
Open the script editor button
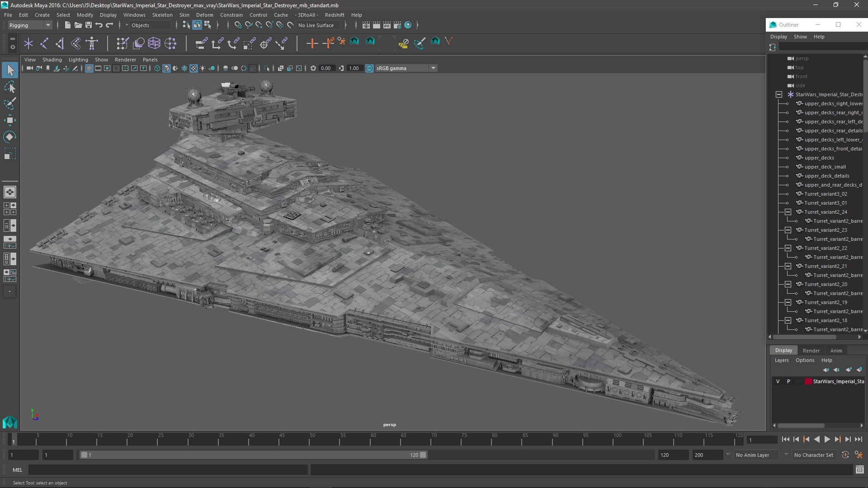pos(859,470)
